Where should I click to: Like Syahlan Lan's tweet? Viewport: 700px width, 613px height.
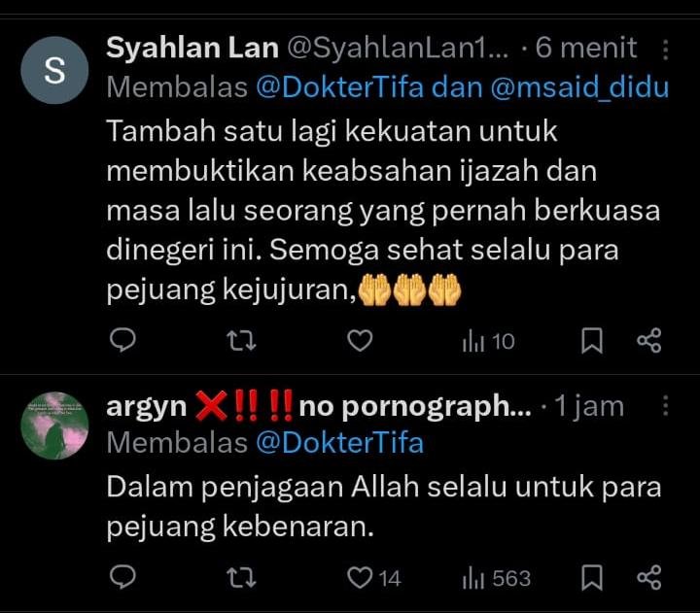(x=360, y=341)
